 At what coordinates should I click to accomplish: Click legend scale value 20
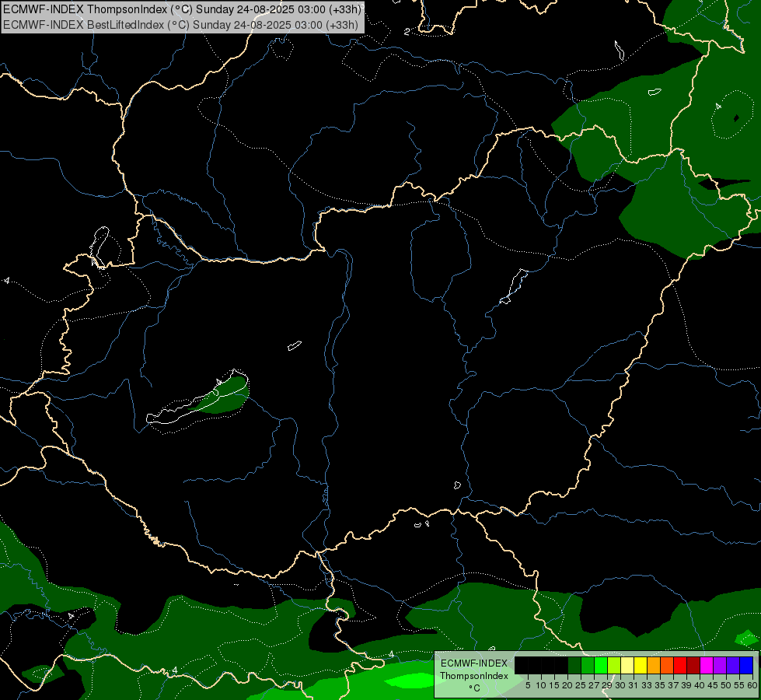pyautogui.click(x=567, y=685)
